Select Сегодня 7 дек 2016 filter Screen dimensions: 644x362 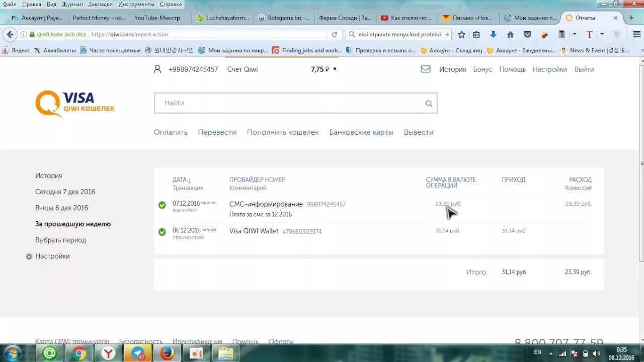point(65,192)
